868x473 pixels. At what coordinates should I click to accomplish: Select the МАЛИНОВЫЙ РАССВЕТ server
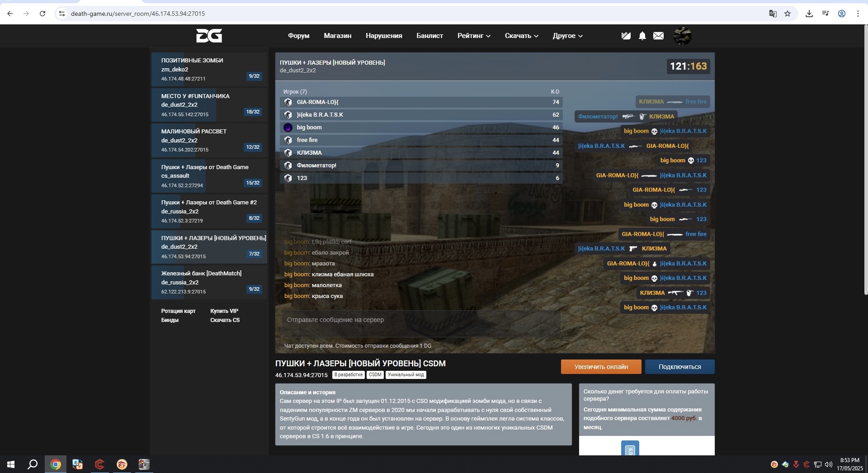tap(209, 140)
